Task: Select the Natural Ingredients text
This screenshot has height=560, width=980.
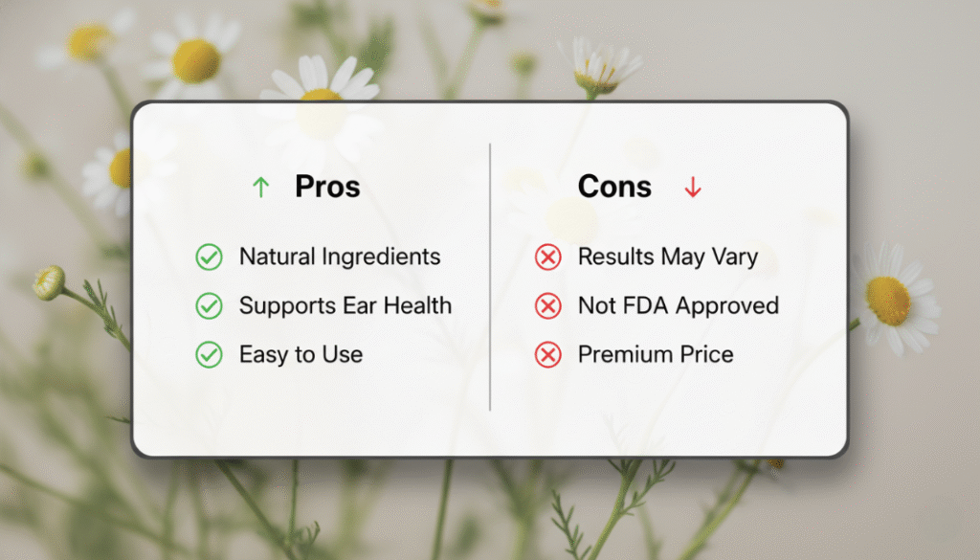Action: (340, 257)
